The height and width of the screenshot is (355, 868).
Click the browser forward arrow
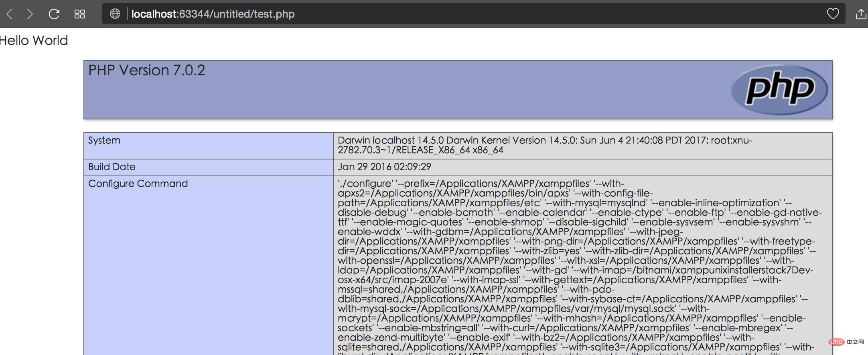30,14
